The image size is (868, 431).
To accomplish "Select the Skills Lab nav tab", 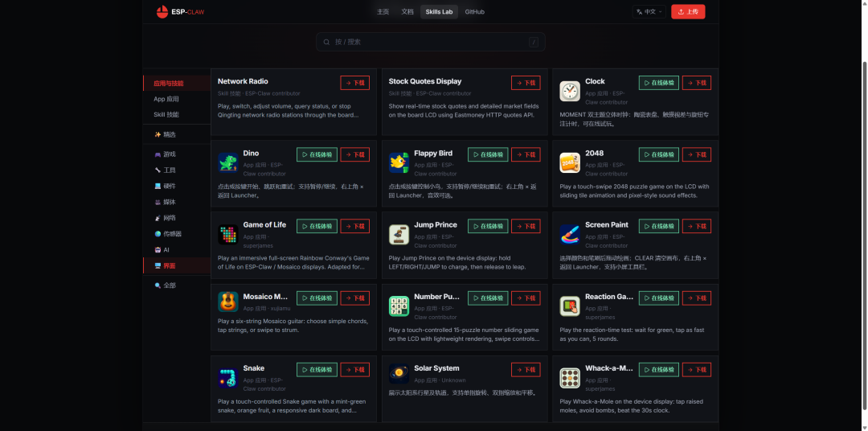I will coord(439,11).
